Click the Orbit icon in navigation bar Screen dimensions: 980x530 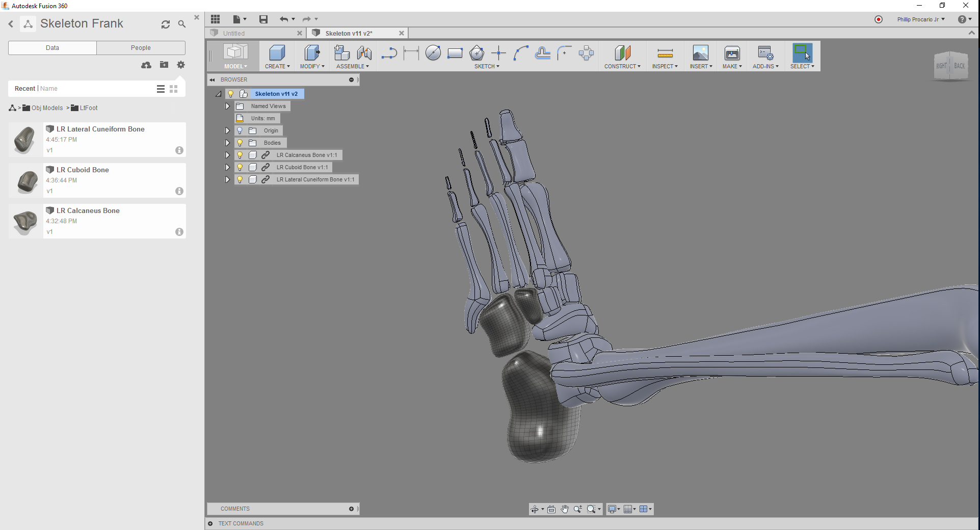coord(535,509)
